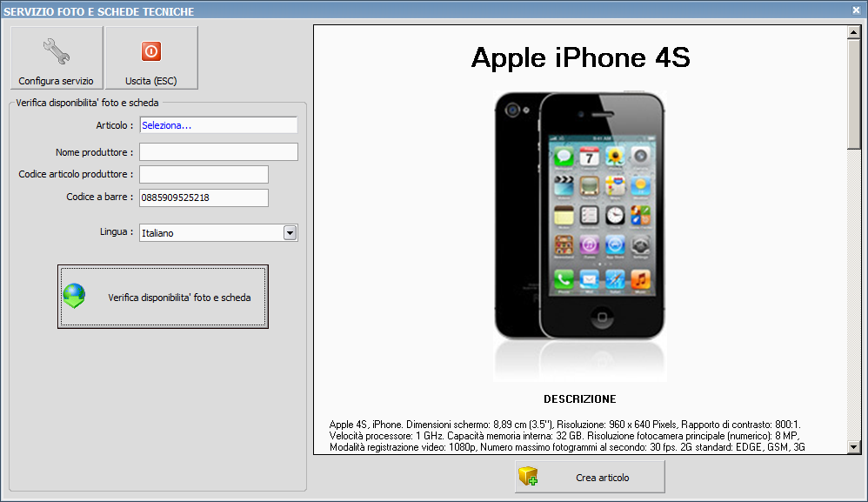Image resolution: width=868 pixels, height=502 pixels.
Task: Click the iPhone 4S product image
Action: pyautogui.click(x=579, y=236)
